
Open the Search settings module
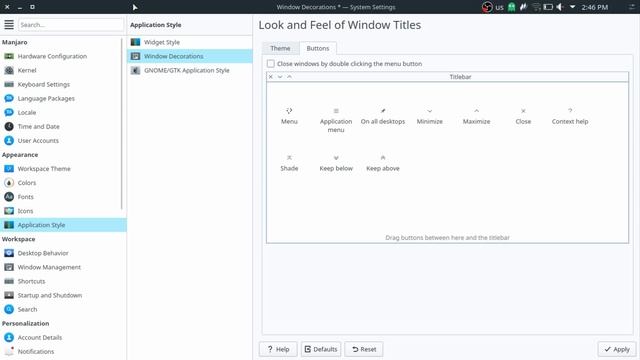point(63,309)
